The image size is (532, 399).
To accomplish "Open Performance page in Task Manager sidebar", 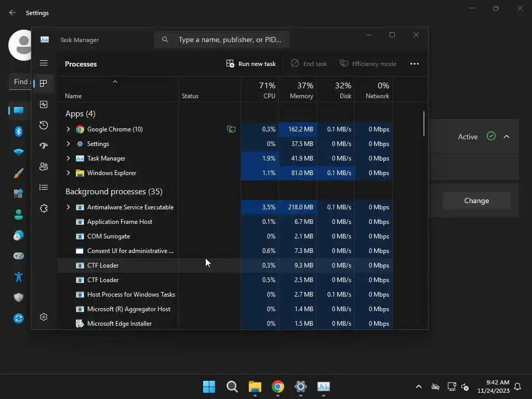I will point(44,104).
